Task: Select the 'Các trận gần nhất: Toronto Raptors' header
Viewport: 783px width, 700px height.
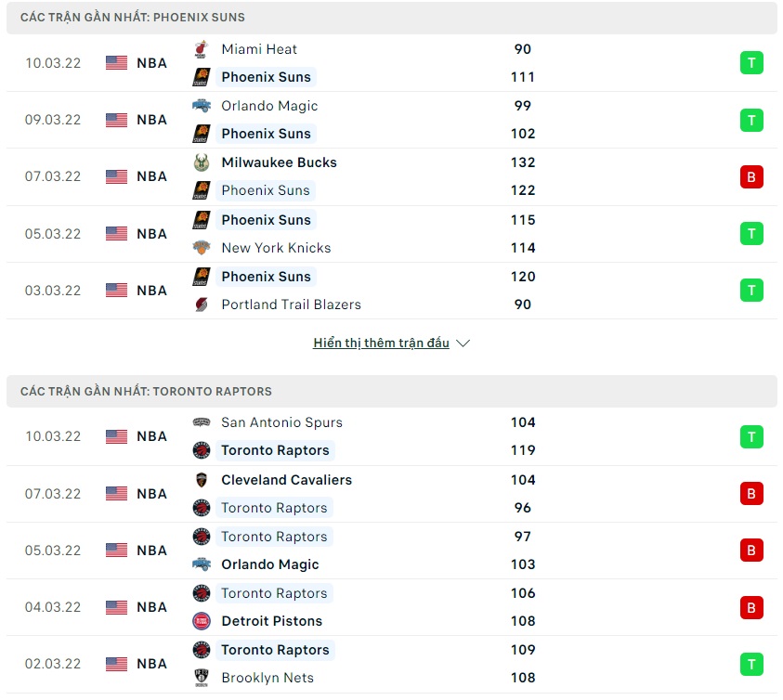Action: [x=146, y=392]
